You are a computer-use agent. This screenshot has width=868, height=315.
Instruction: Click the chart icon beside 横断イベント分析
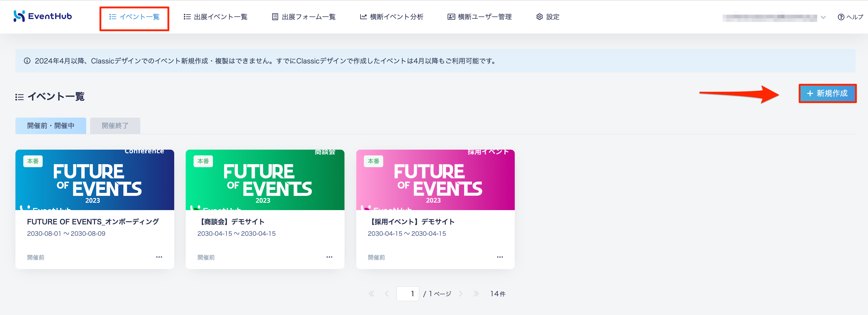tap(363, 17)
